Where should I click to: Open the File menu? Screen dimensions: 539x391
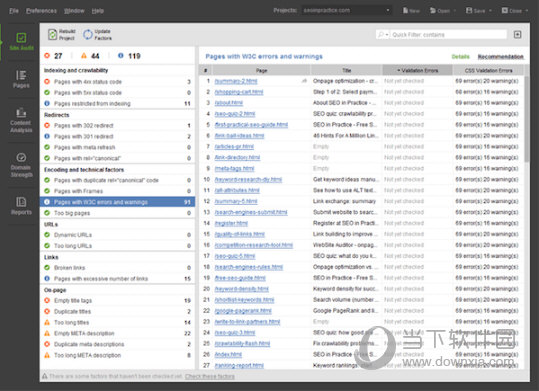pos(14,11)
